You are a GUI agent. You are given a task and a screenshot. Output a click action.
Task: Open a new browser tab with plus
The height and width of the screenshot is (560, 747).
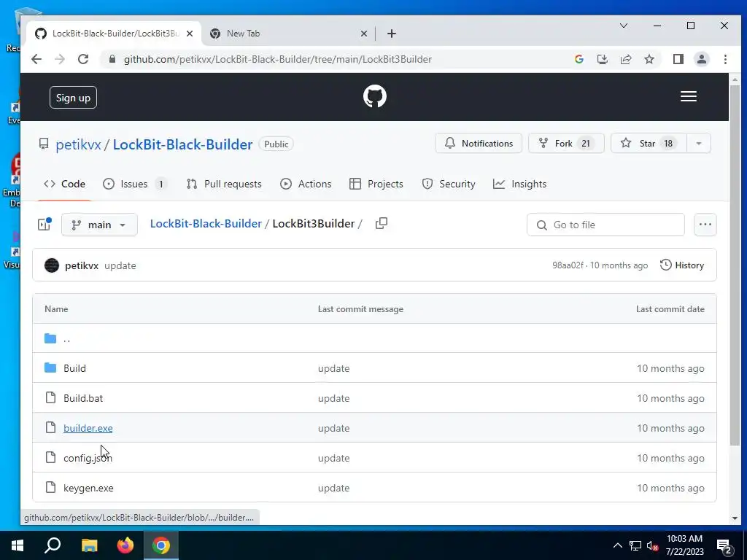pos(392,34)
